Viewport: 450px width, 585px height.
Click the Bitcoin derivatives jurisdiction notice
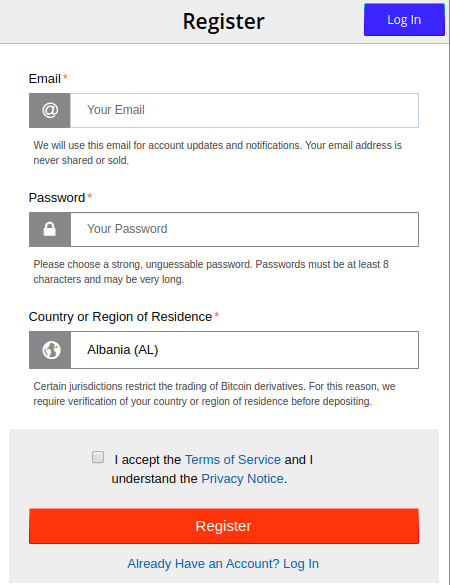click(x=214, y=394)
